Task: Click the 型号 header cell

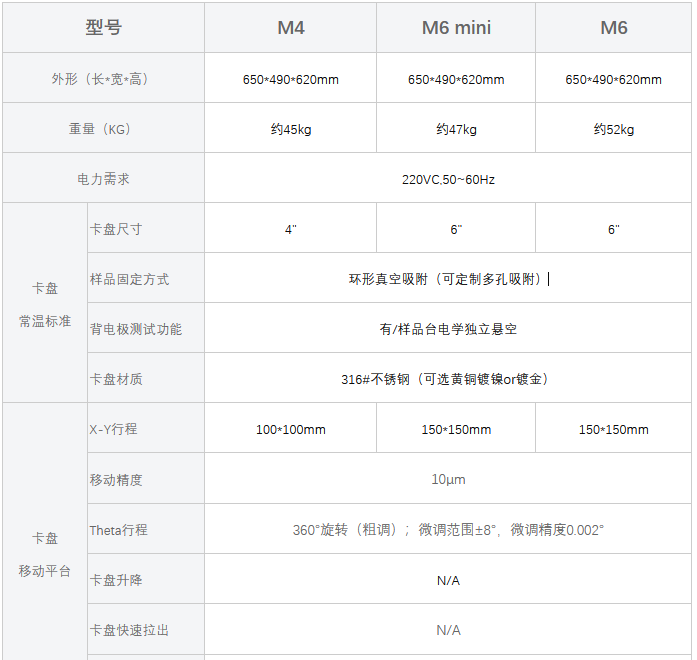Action: point(103,28)
